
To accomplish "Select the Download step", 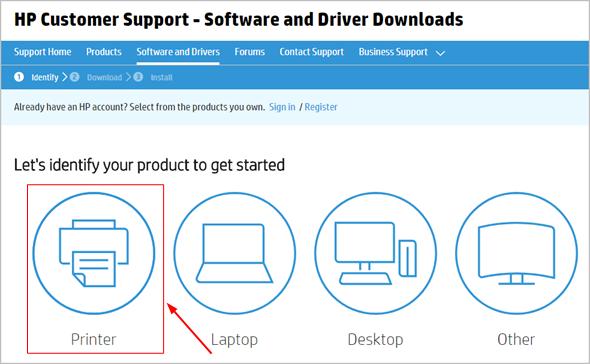I will coord(105,78).
